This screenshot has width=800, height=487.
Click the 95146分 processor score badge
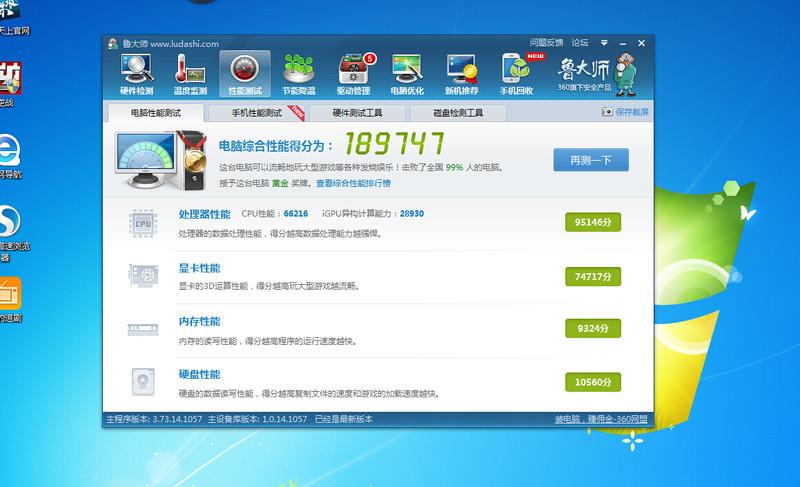click(x=593, y=222)
